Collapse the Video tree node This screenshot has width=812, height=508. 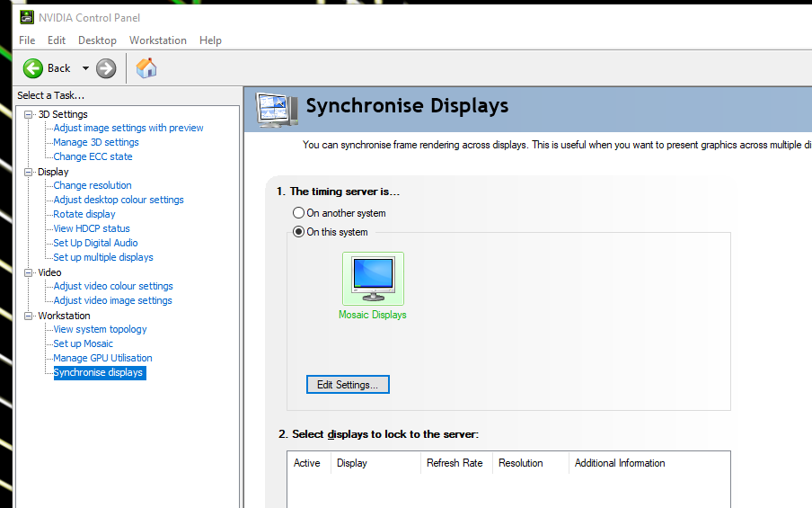coord(29,272)
